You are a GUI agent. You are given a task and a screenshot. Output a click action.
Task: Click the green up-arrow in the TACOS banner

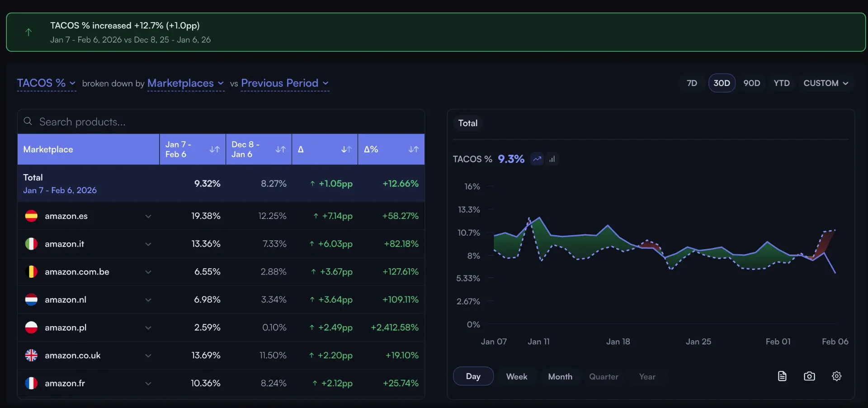point(28,32)
